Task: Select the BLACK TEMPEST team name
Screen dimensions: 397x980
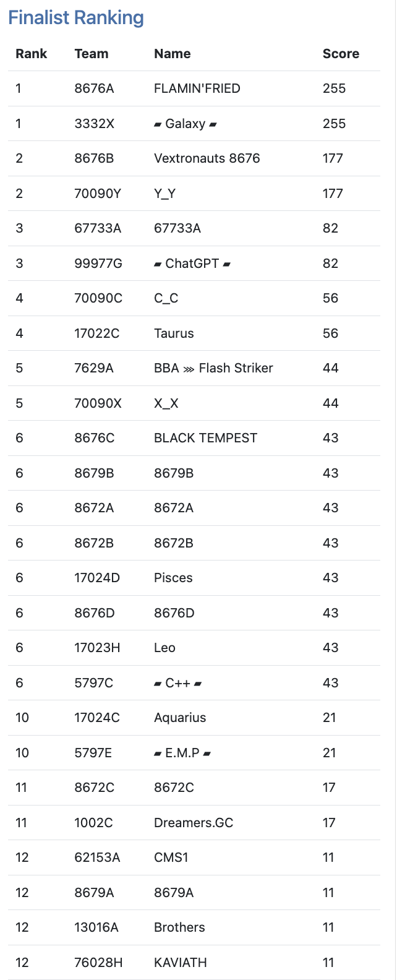Action: pyautogui.click(x=205, y=438)
